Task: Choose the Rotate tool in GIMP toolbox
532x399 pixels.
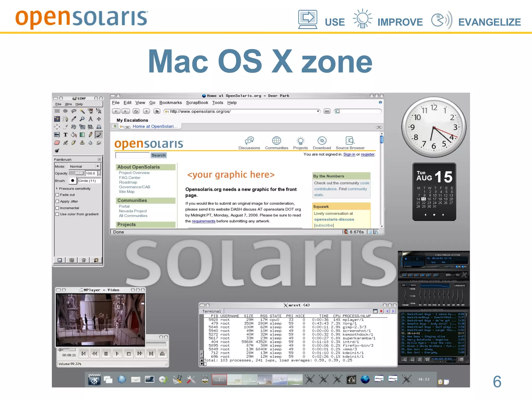Action: pyautogui.click(x=74, y=127)
